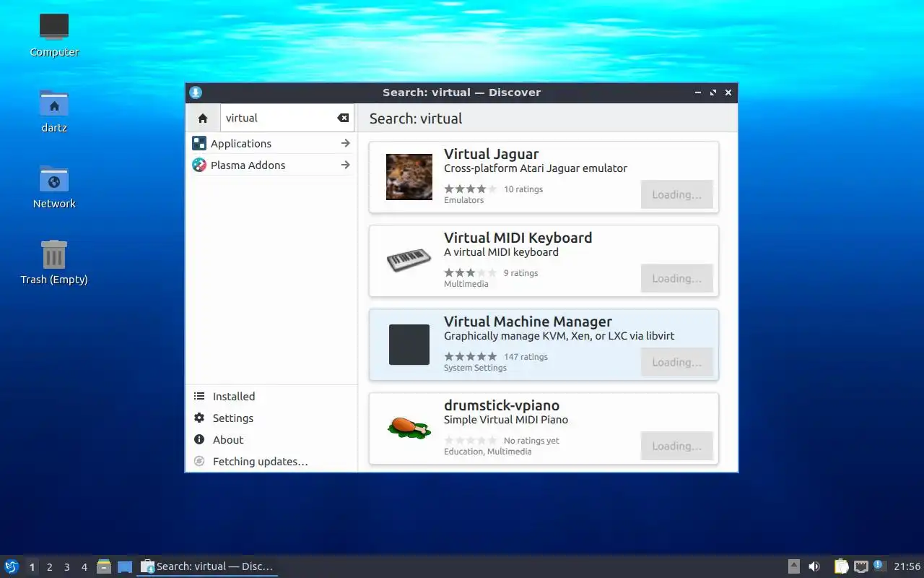
Task: Open the removable media eject icon
Action: 793,566
